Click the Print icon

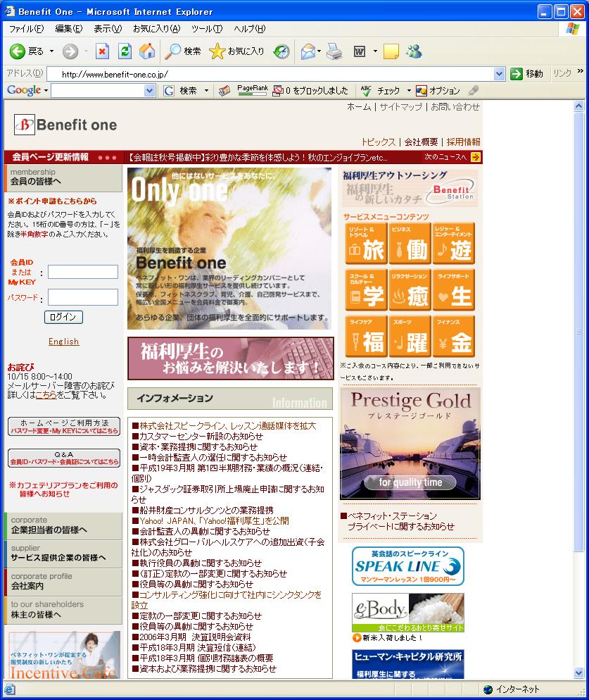tap(334, 51)
